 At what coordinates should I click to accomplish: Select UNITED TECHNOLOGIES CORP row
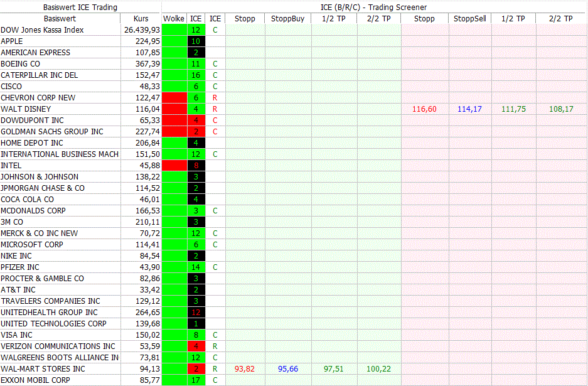(53, 323)
